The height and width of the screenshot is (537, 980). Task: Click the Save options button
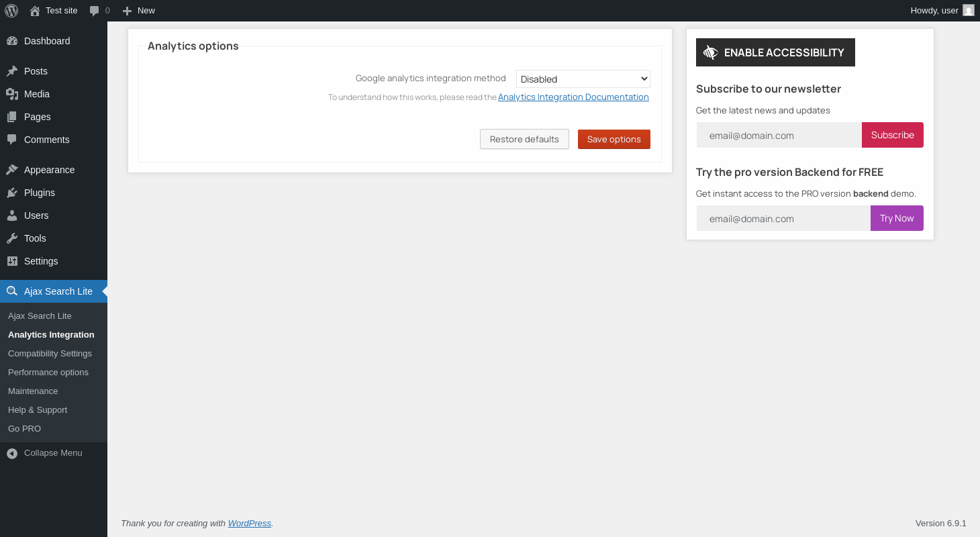(x=614, y=139)
